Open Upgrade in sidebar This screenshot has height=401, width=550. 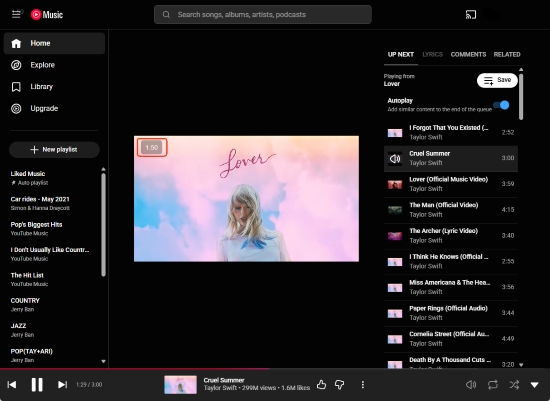[x=54, y=108]
